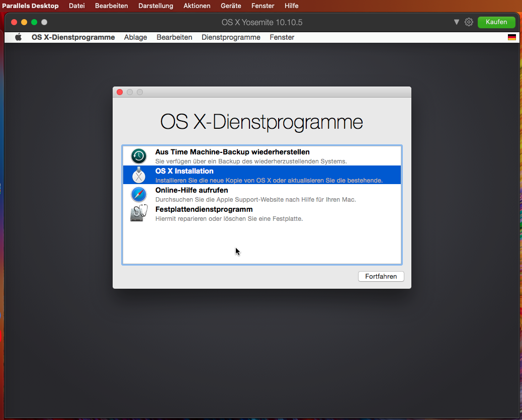The width and height of the screenshot is (522, 420).
Task: Click the OS X installer icon
Action: 138,175
